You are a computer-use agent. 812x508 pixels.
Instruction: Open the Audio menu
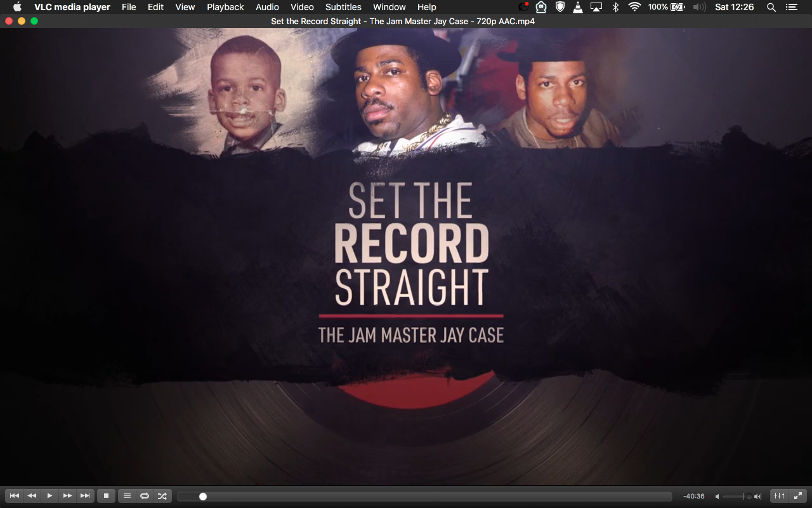[267, 7]
